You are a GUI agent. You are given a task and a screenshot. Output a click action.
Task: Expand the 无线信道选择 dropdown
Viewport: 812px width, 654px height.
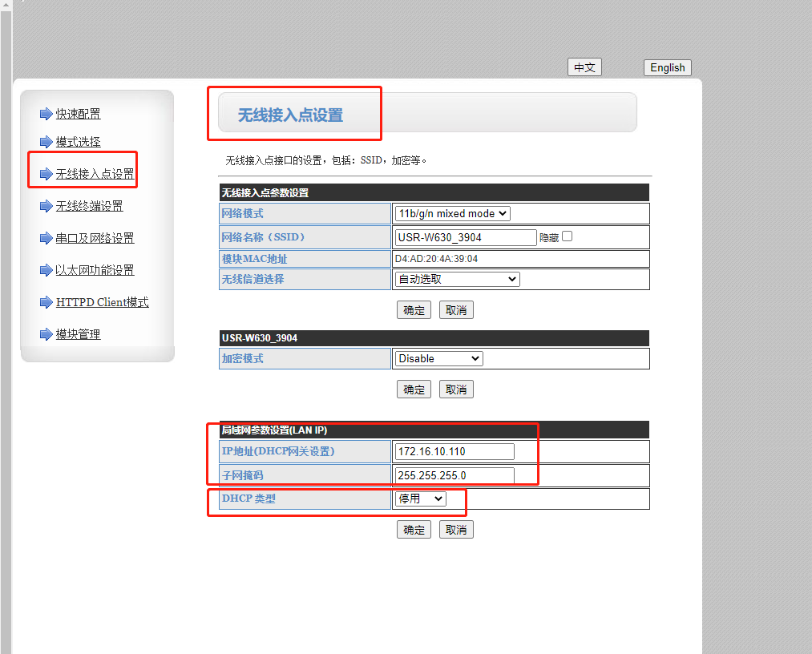pyautogui.click(x=457, y=279)
